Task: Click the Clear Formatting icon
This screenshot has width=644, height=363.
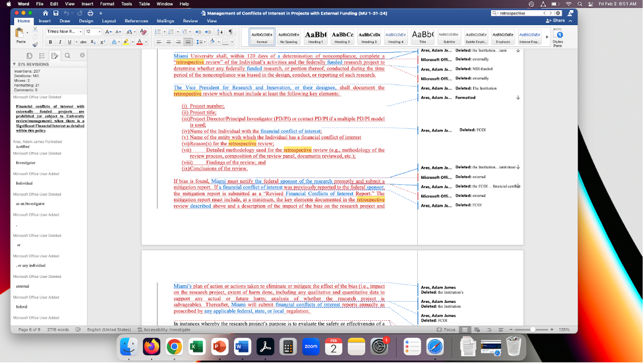Action: [143, 32]
